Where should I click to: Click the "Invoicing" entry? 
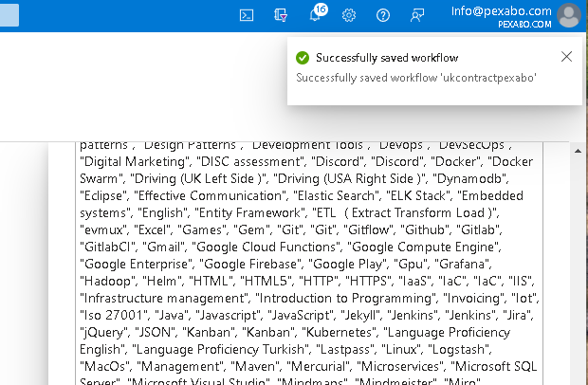pyautogui.click(x=474, y=298)
